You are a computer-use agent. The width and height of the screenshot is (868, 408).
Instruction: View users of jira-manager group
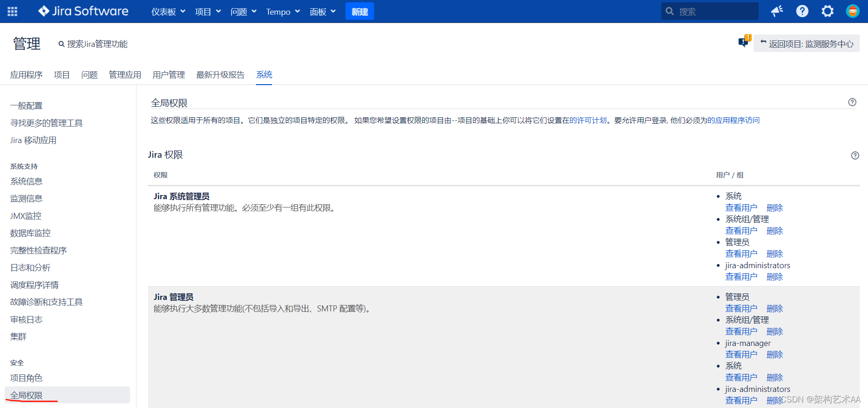tap(741, 355)
